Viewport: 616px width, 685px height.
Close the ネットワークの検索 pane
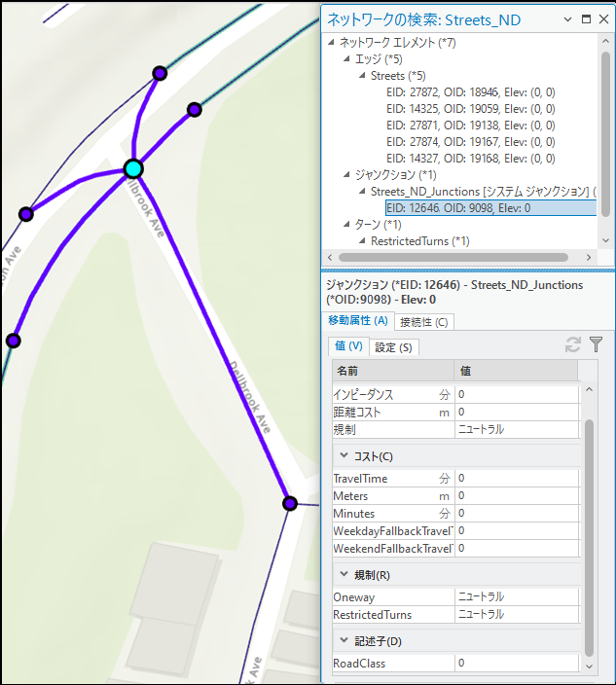pos(602,18)
